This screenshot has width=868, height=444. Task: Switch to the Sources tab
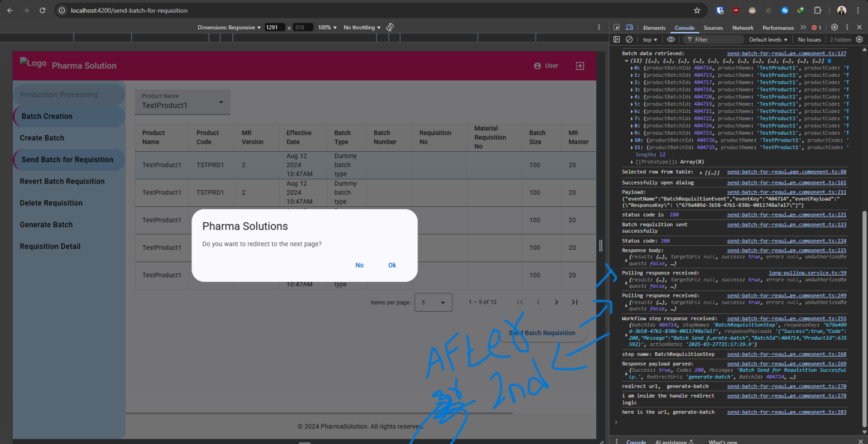pos(713,27)
